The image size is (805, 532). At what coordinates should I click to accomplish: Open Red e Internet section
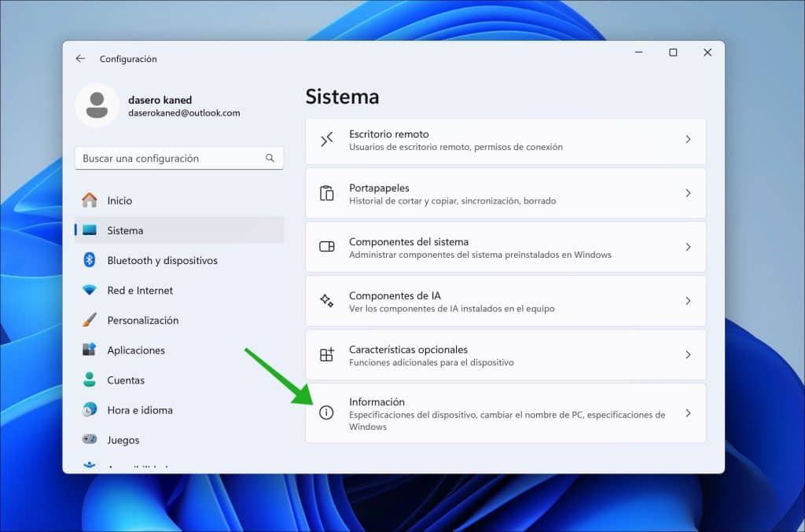coord(179,290)
